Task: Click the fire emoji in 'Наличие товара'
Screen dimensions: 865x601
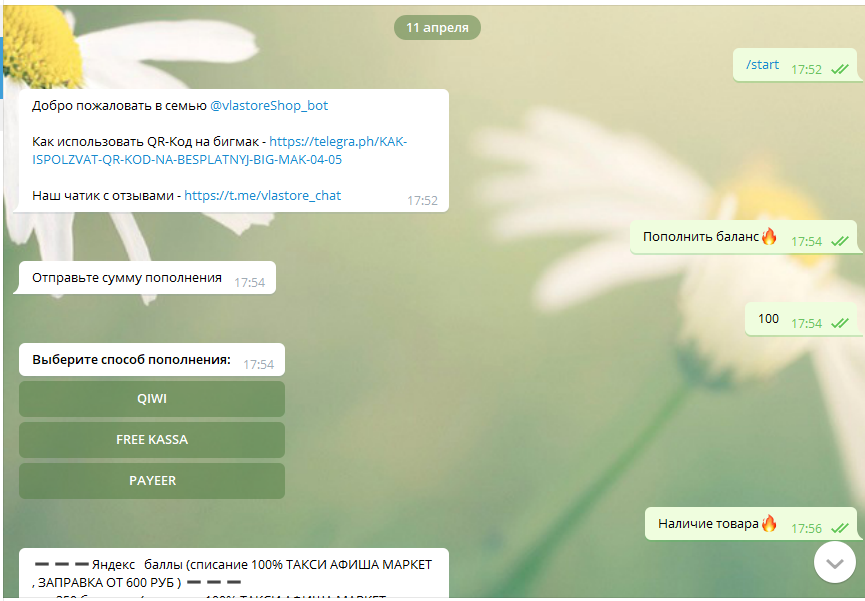Action: [769, 523]
